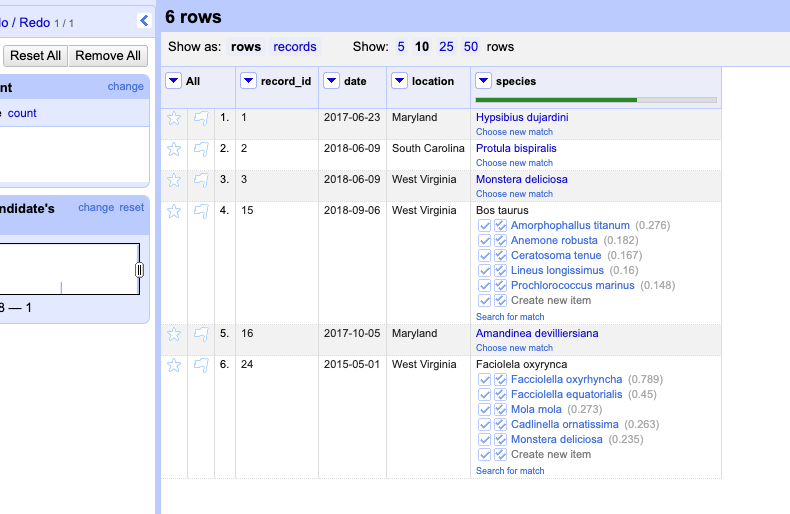
Task: Open the species column dropdown
Action: click(483, 81)
